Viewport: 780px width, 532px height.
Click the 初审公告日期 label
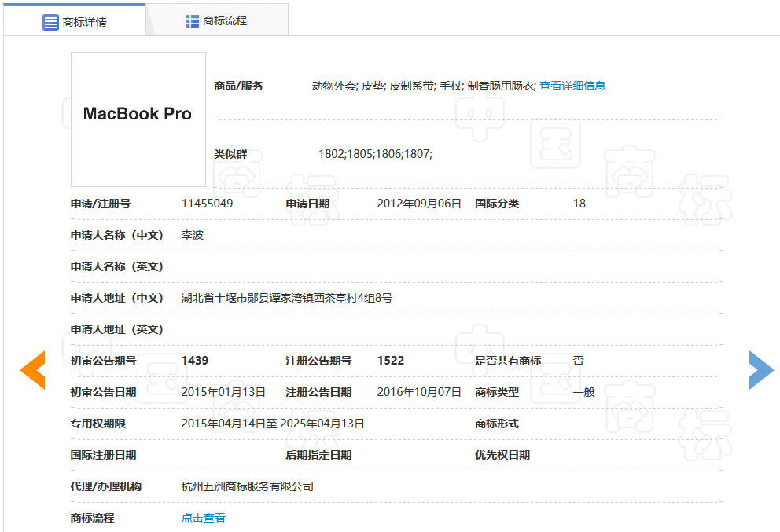coord(103,392)
